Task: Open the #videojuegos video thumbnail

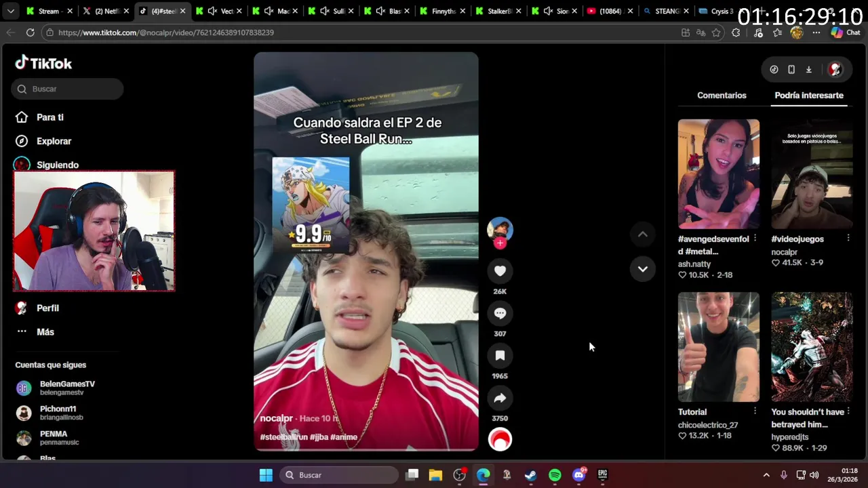Action: pyautogui.click(x=812, y=174)
